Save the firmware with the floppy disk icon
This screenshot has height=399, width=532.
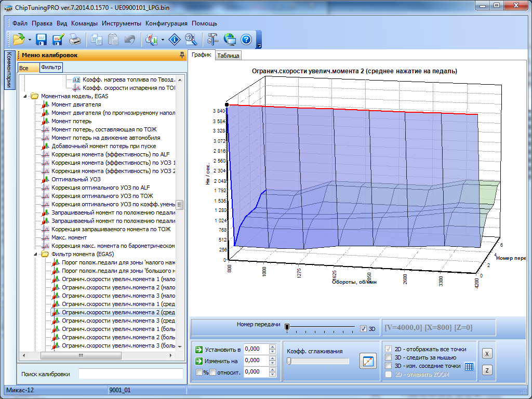point(42,39)
